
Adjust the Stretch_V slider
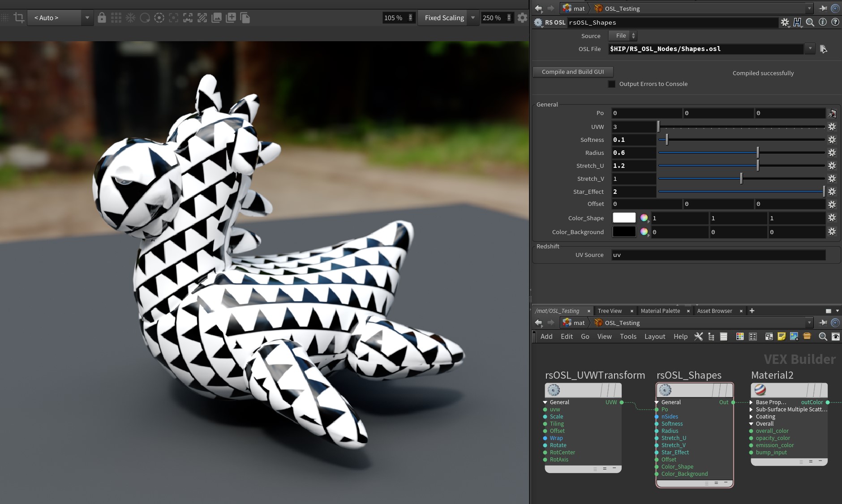(x=741, y=179)
